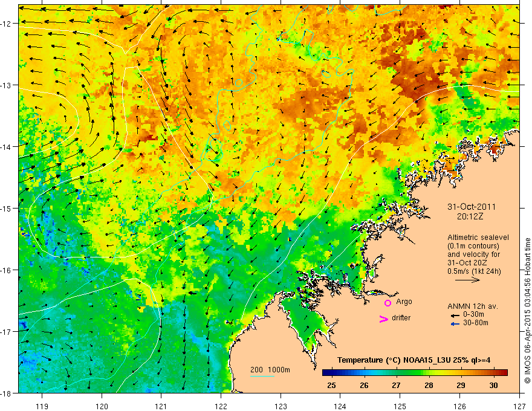Click the latitude axis label -13
The image size is (532, 411).
(6, 85)
